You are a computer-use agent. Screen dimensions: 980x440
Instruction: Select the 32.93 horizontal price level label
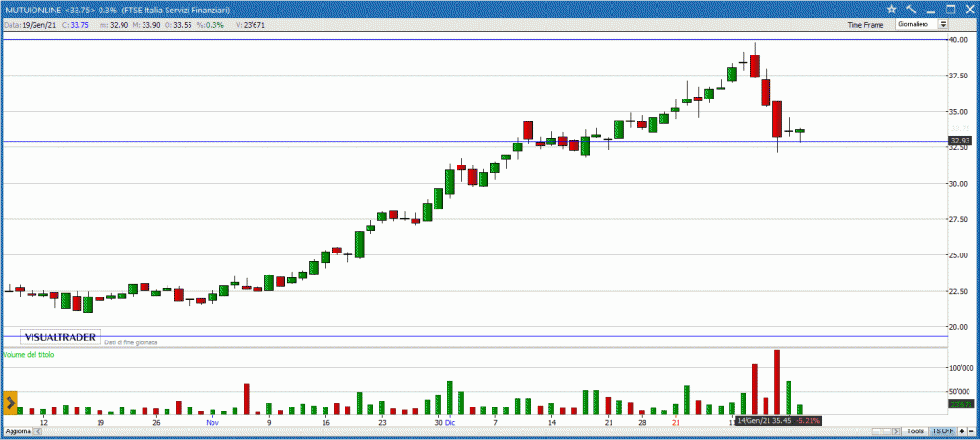pos(959,141)
